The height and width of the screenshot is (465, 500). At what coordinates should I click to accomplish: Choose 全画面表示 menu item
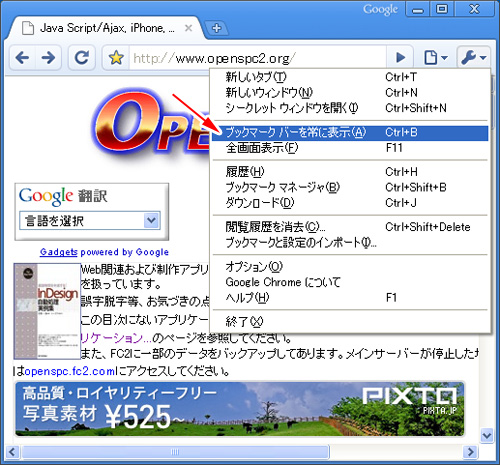[x=350, y=148]
